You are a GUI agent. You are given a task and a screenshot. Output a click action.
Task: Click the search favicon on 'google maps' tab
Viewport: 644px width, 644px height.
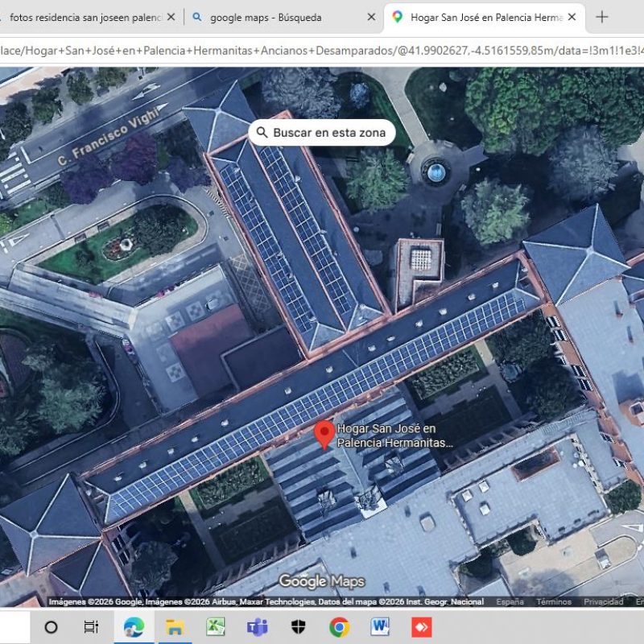pos(197,17)
